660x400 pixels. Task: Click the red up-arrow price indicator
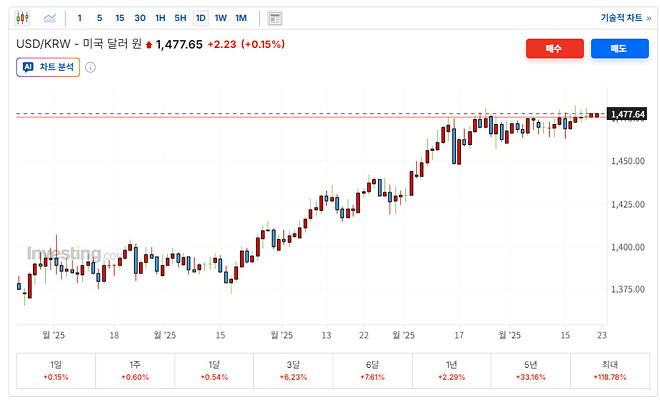coord(149,45)
